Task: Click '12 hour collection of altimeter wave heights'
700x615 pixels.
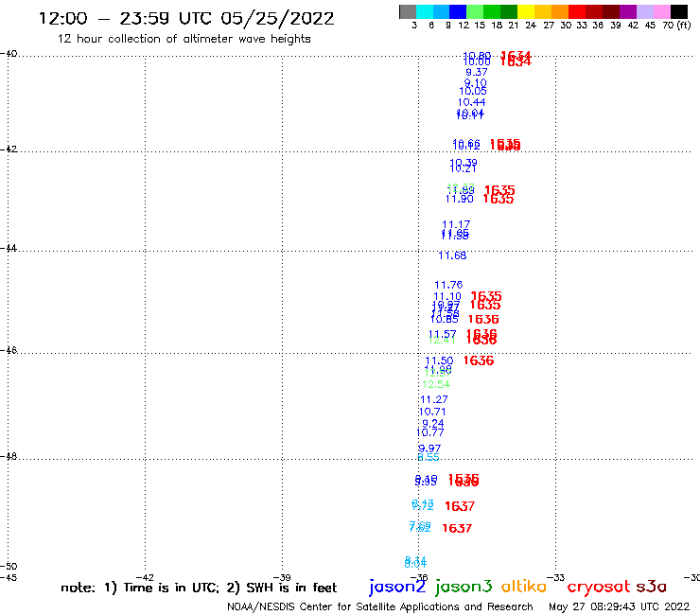Action: tap(184, 39)
